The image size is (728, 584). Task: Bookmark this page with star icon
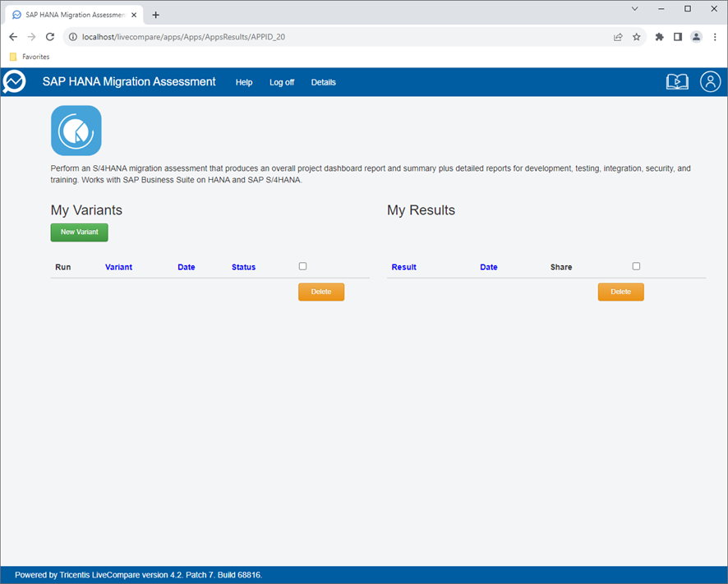click(637, 37)
